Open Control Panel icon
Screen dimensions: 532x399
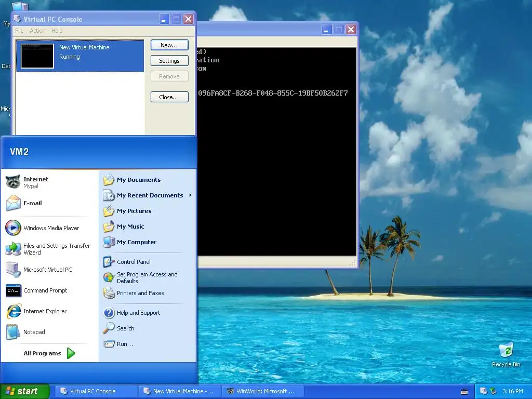(x=109, y=262)
